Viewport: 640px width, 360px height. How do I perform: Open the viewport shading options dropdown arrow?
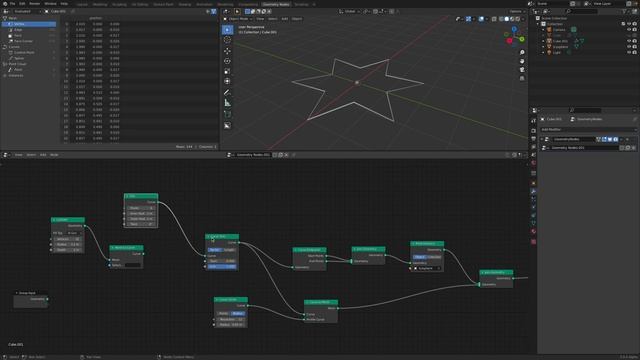(x=523, y=19)
